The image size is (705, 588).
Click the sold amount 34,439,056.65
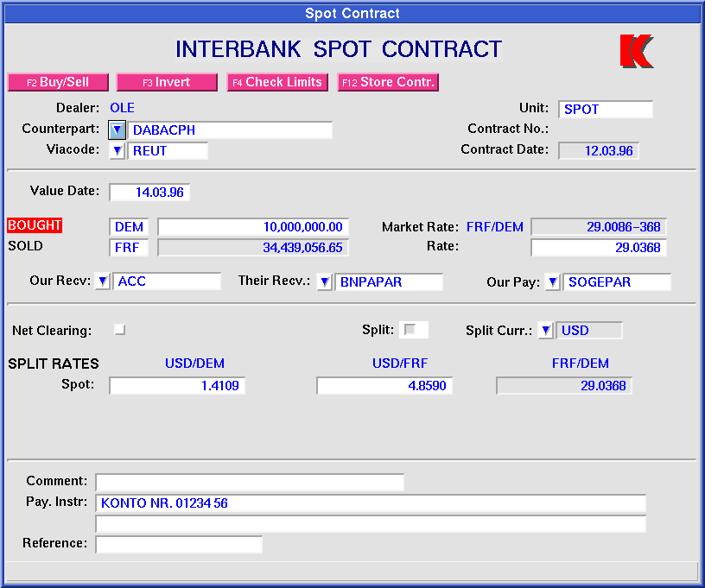tap(253, 248)
